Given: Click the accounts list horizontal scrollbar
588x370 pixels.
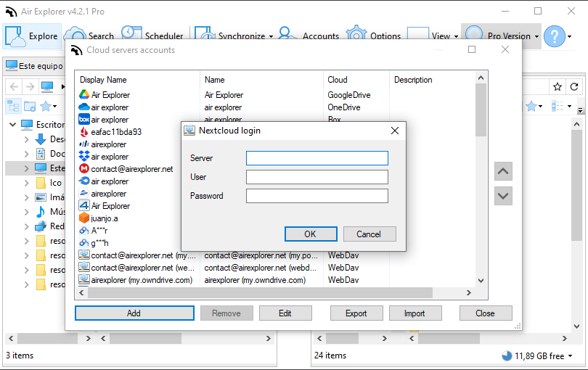Looking at the screenshot, I should point(261,293).
